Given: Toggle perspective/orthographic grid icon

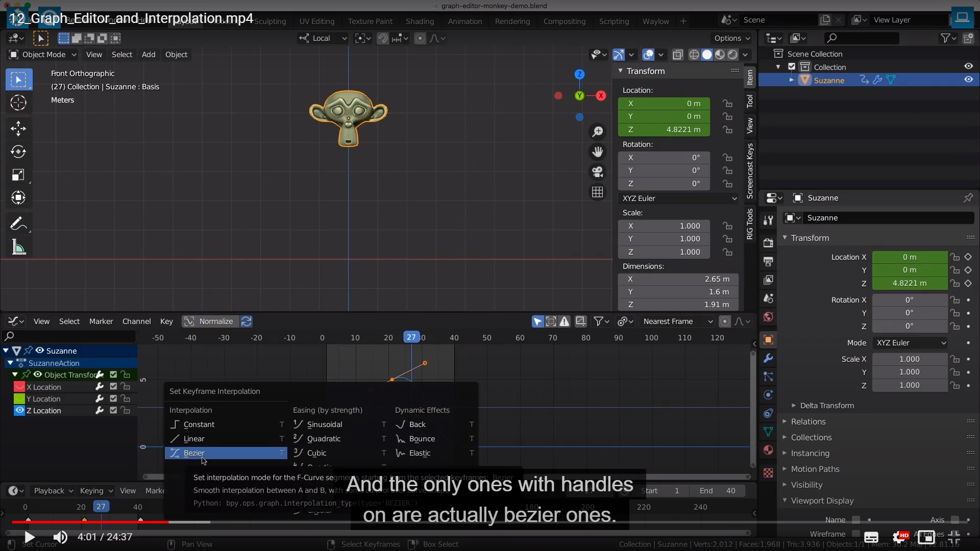Looking at the screenshot, I should [x=597, y=192].
